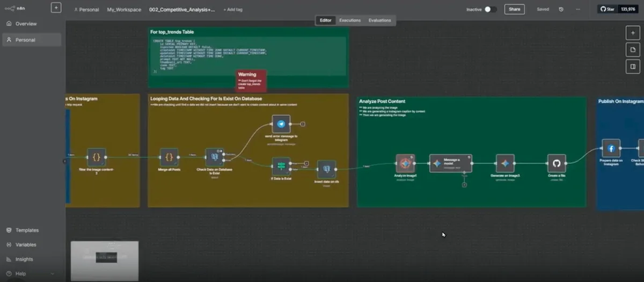Click 'Publish On Instagram' sticky title
Viewport: 644px width, 282px height.
(621, 101)
